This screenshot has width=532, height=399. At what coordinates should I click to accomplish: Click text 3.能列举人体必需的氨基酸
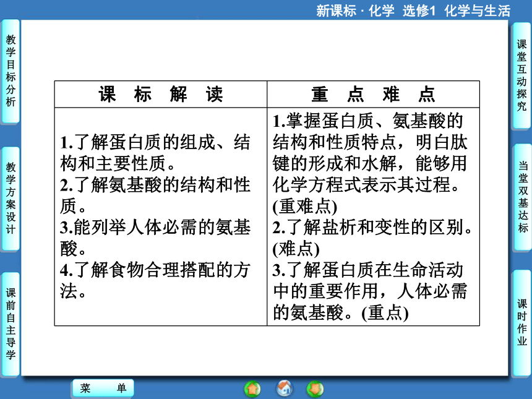[155, 238]
